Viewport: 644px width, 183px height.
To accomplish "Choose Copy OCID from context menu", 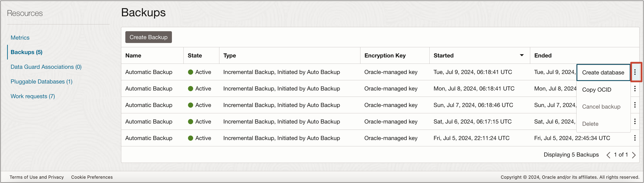I will (x=603, y=90).
